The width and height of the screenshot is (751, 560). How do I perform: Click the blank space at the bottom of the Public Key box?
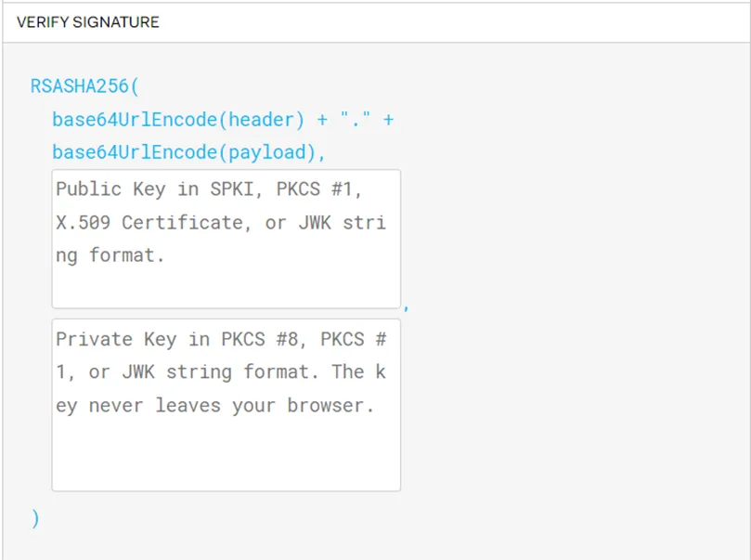coord(226,288)
